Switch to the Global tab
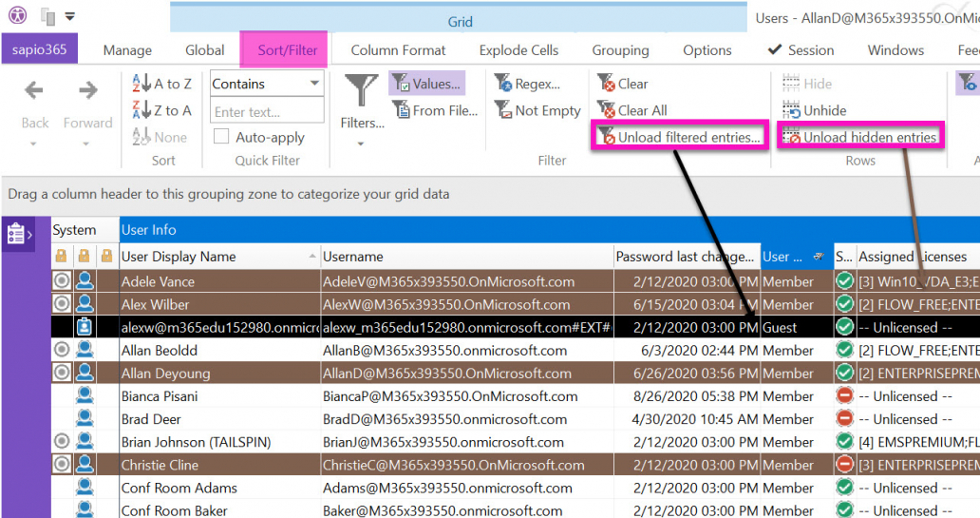Viewport: 980px width, 518px height. (x=204, y=50)
